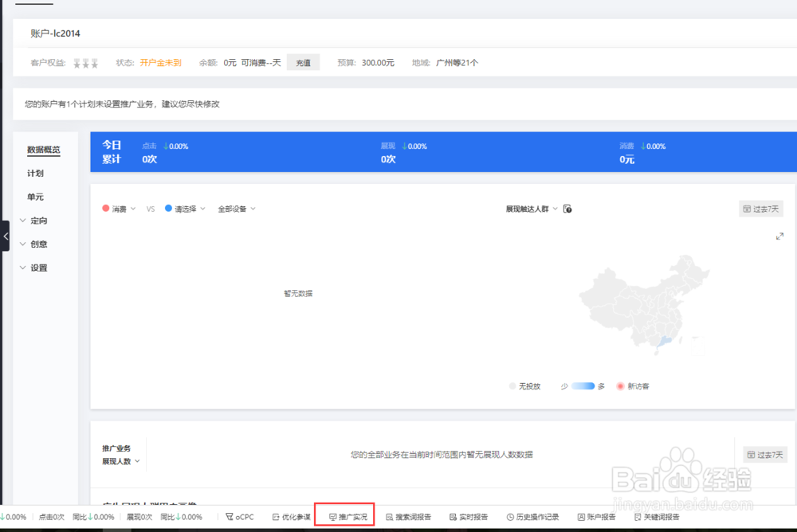Click the 少–多 blue gradient legend bar
797x532 pixels.
(x=583, y=386)
